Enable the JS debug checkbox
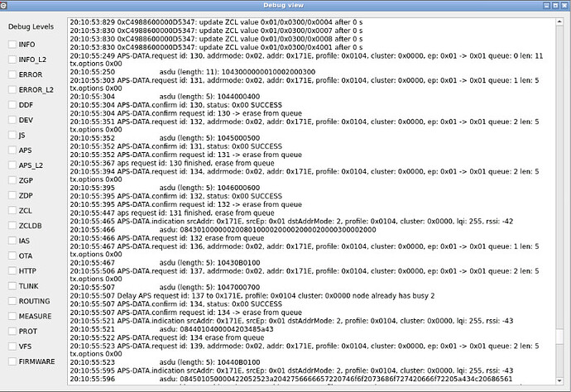This screenshot has width=571, height=392. pyautogui.click(x=12, y=135)
